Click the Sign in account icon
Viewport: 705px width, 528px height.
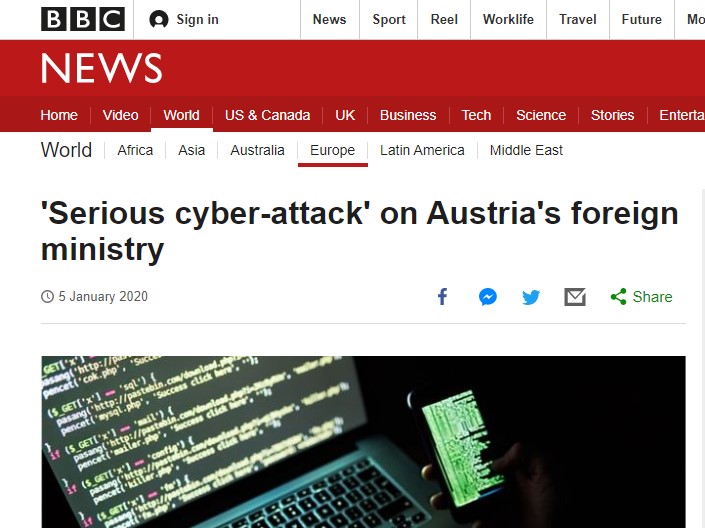pyautogui.click(x=159, y=19)
